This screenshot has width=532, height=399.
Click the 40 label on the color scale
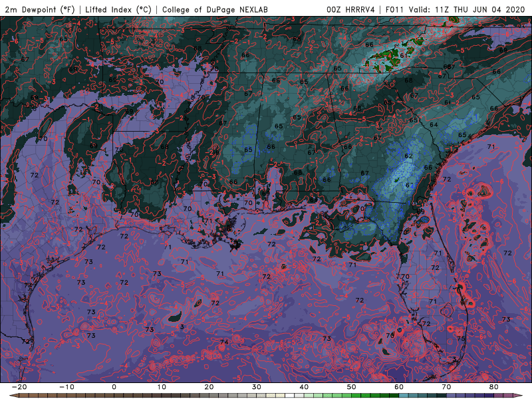click(304, 387)
